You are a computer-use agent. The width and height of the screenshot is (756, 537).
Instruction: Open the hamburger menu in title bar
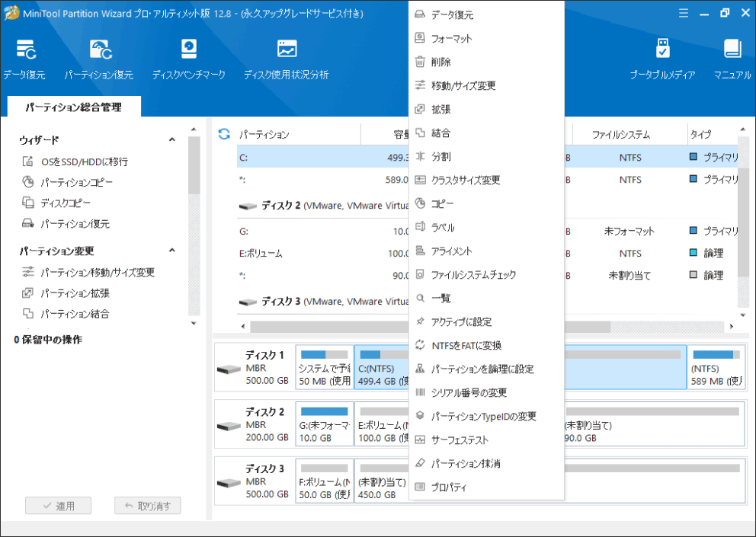coord(683,14)
